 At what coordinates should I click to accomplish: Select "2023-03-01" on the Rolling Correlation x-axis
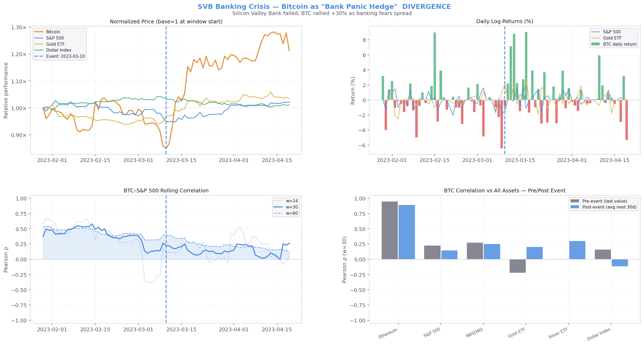pos(138,330)
